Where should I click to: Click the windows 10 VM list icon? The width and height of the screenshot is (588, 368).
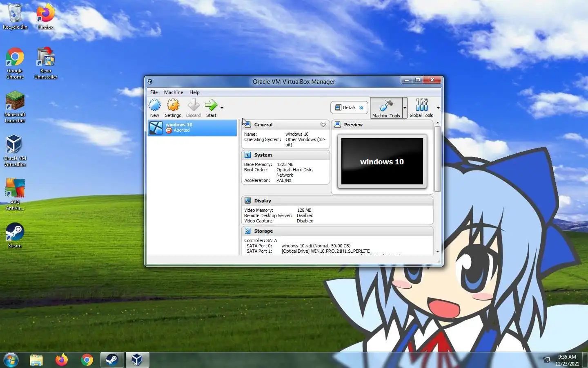(156, 128)
